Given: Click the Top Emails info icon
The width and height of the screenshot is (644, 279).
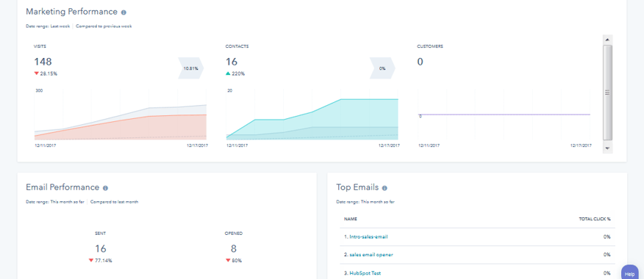Looking at the screenshot, I should coord(384,188).
